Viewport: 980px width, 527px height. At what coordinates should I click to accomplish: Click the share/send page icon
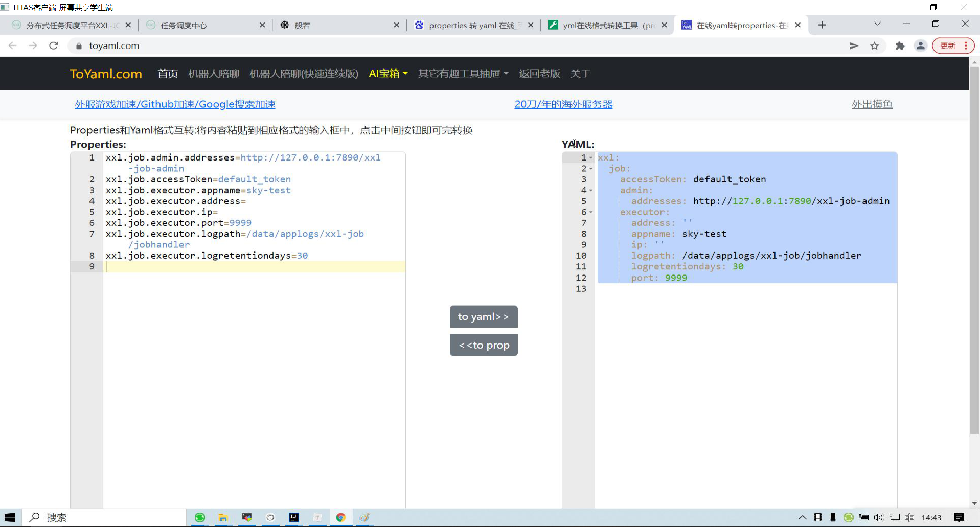click(x=854, y=45)
